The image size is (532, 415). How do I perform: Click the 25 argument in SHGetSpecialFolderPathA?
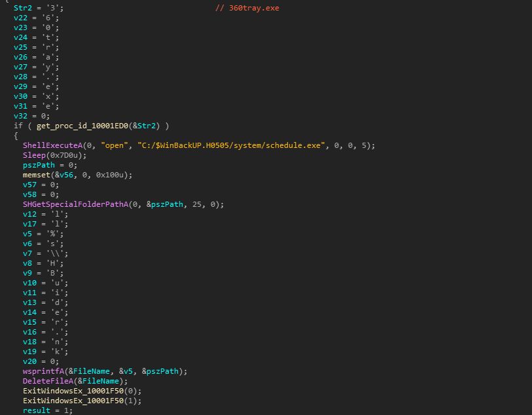pos(197,204)
